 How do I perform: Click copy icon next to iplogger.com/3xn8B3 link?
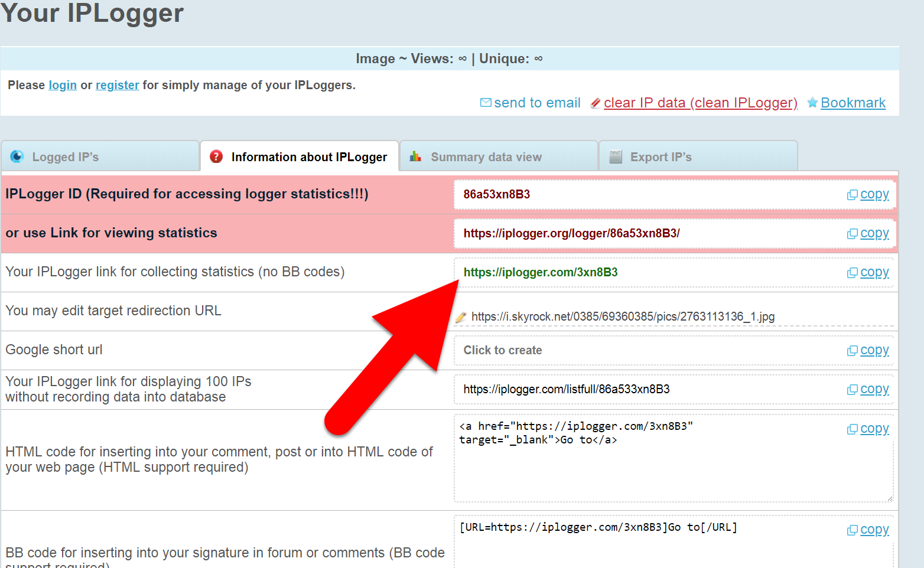pyautogui.click(x=852, y=273)
